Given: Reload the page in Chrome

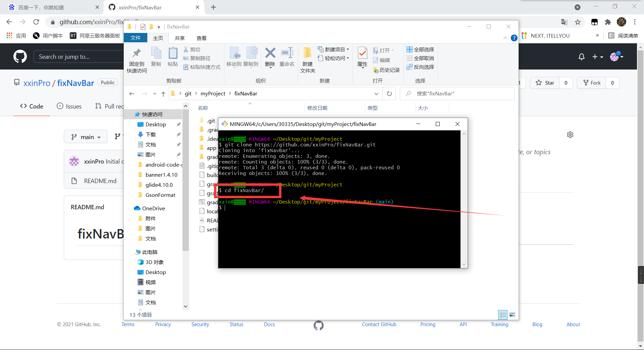Looking at the screenshot, I should point(36,22).
